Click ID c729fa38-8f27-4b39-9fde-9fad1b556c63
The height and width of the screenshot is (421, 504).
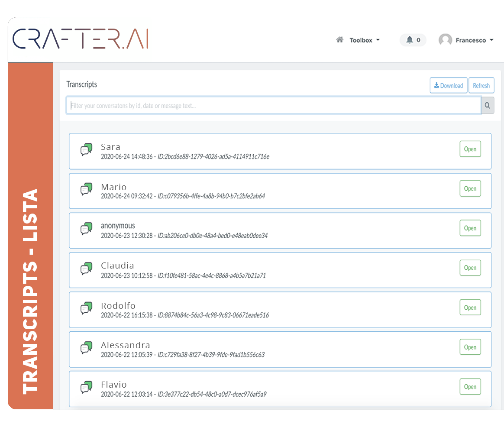(x=211, y=355)
